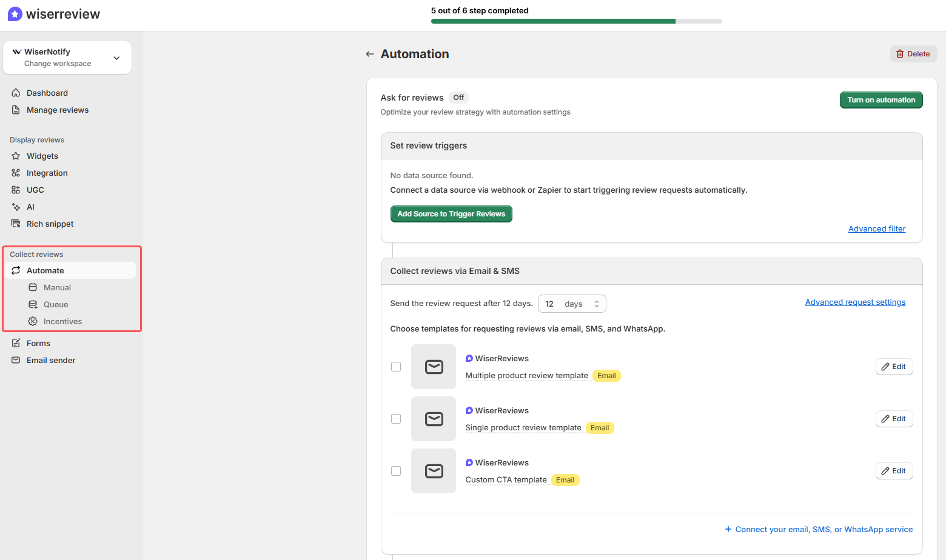Click the Incentives icon under Collect reviews
946x560 pixels.
pyautogui.click(x=33, y=321)
